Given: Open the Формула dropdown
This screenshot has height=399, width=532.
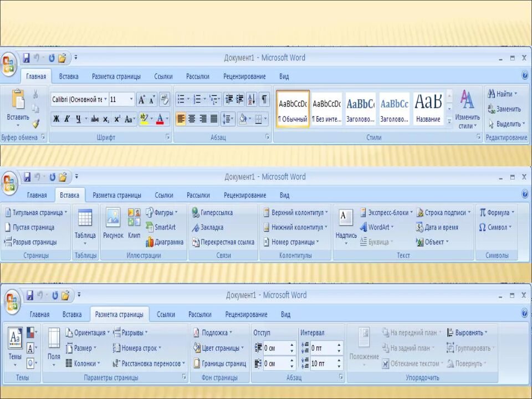Looking at the screenshot, I should click(x=497, y=212).
